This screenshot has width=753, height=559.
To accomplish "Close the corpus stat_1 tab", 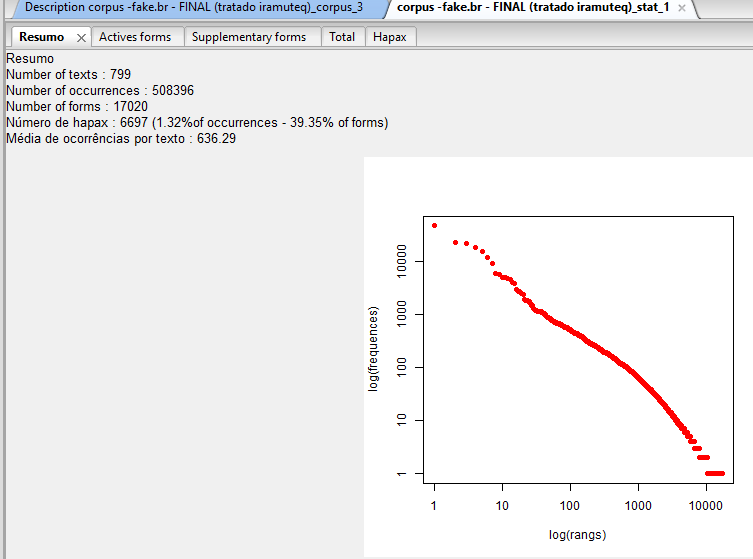I will 682,8.
